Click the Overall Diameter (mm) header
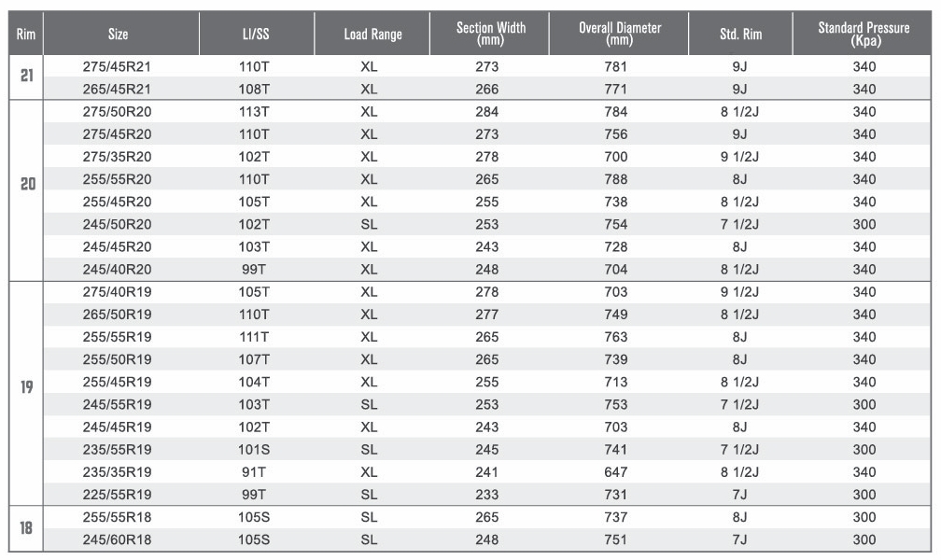 (x=619, y=34)
